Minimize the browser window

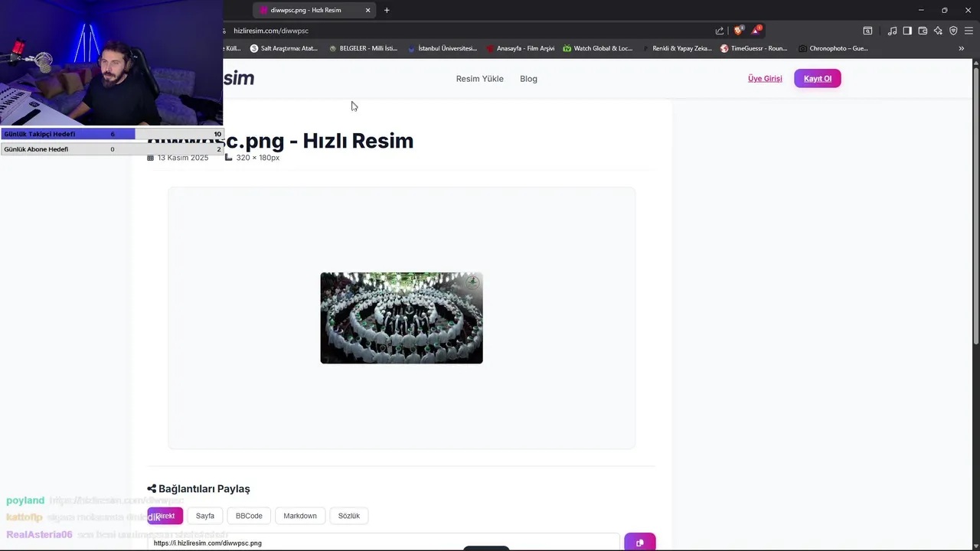click(921, 10)
